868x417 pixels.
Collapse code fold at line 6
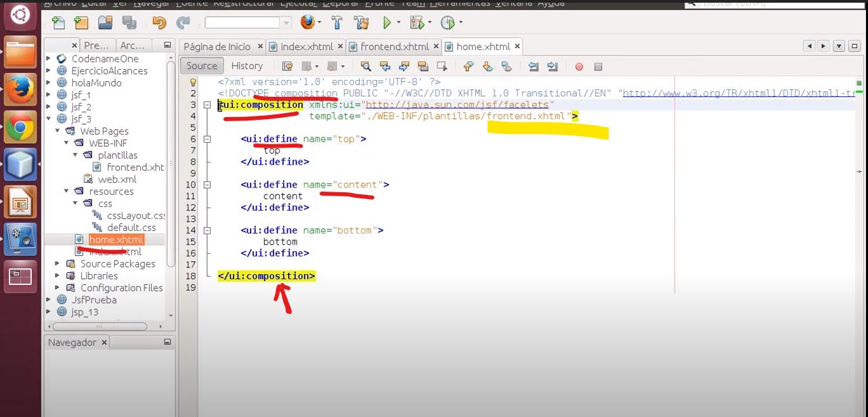click(x=207, y=139)
